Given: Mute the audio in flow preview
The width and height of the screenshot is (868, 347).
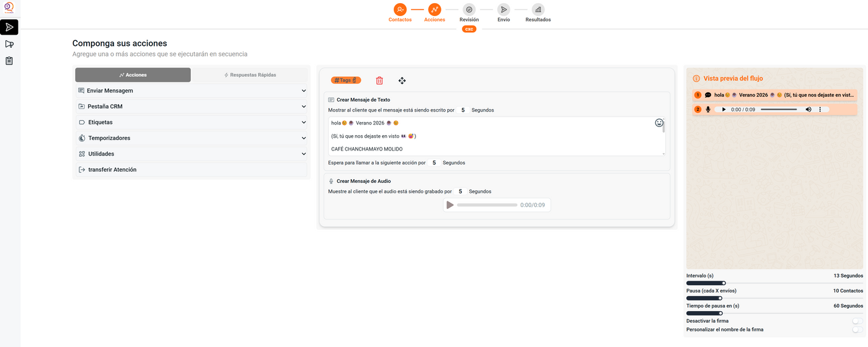Looking at the screenshot, I should click(x=808, y=110).
